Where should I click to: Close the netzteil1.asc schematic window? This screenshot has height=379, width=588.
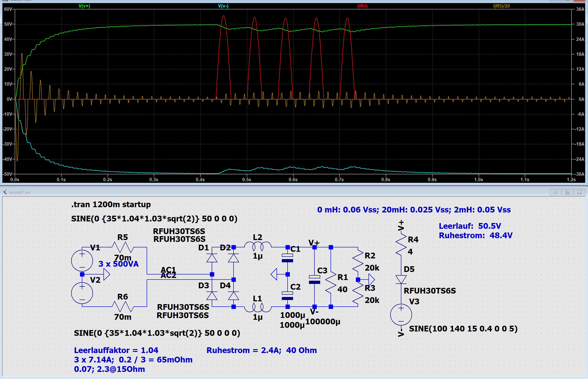[x=579, y=192]
